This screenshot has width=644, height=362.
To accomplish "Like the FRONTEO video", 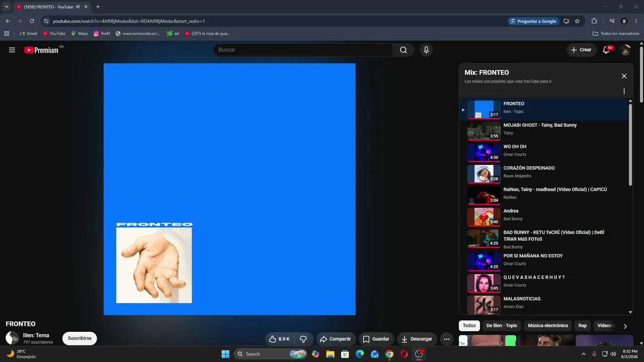I will (x=280, y=339).
